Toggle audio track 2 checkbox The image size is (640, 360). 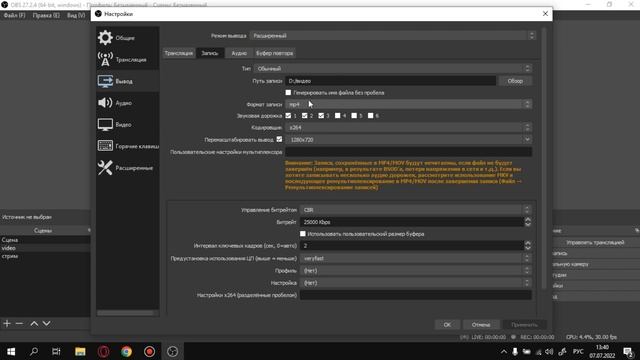(304, 116)
